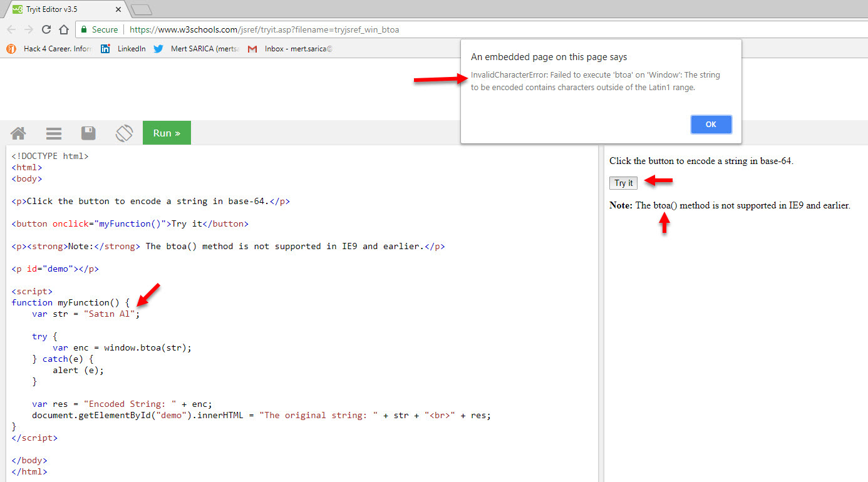This screenshot has width=868, height=482.
Task: Click 'An embedded page on this page says'
Action: click(549, 57)
